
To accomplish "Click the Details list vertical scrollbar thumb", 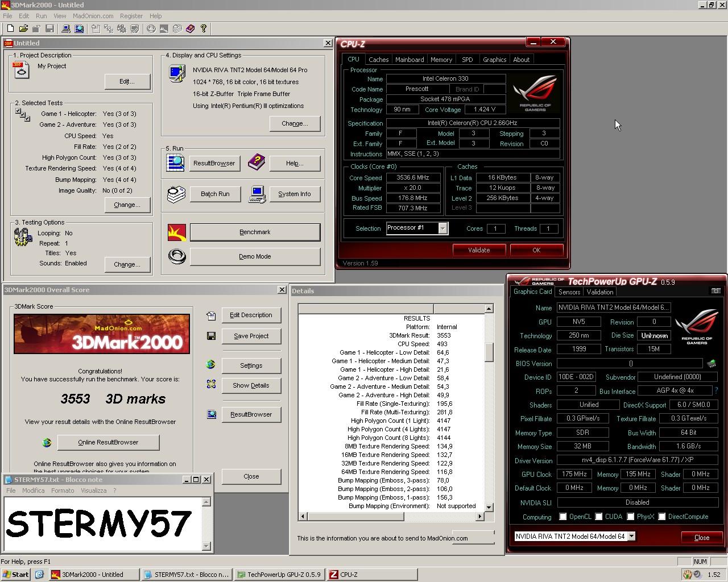I will [489, 352].
